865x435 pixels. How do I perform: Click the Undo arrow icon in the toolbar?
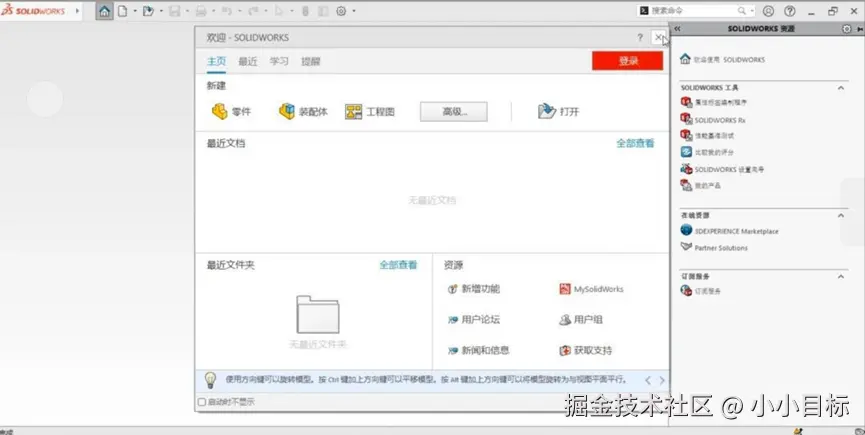coord(226,11)
